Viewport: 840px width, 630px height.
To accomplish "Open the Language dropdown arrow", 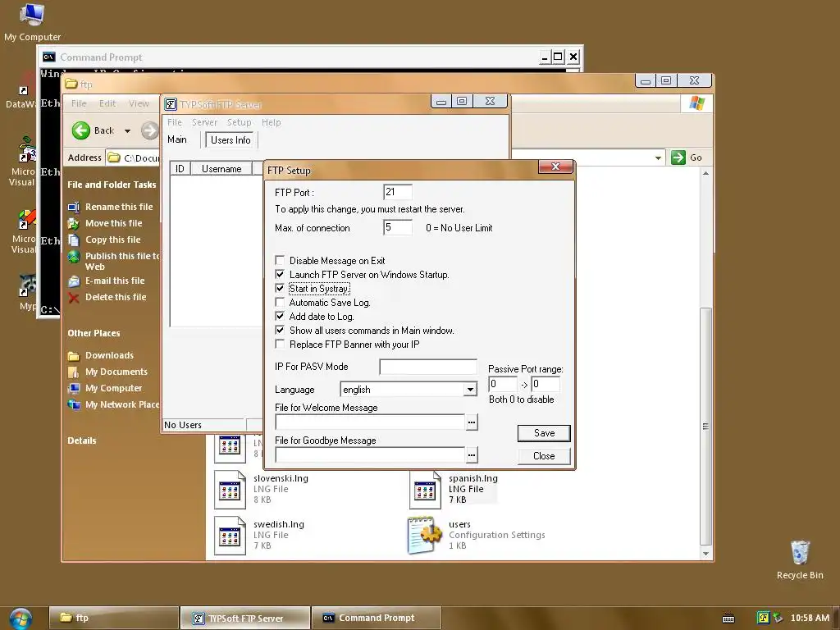I will pyautogui.click(x=470, y=390).
